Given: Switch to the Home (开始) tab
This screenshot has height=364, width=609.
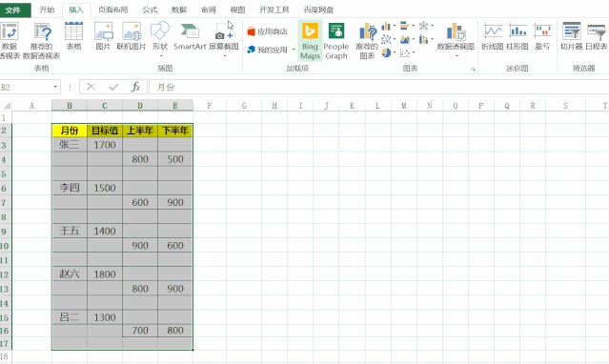Looking at the screenshot, I should (x=47, y=10).
